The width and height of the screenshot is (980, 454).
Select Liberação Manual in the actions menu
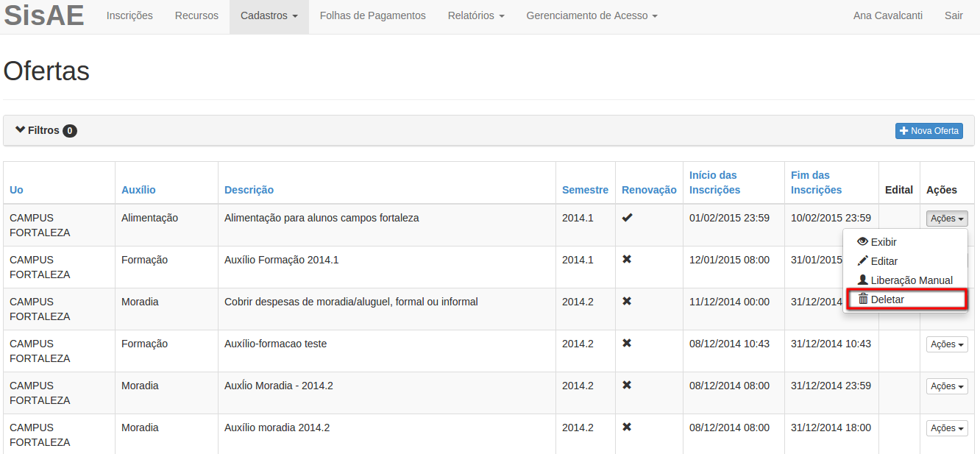click(905, 280)
